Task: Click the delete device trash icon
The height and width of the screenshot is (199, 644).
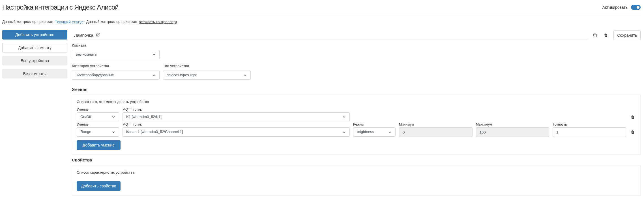Action: coord(606,35)
